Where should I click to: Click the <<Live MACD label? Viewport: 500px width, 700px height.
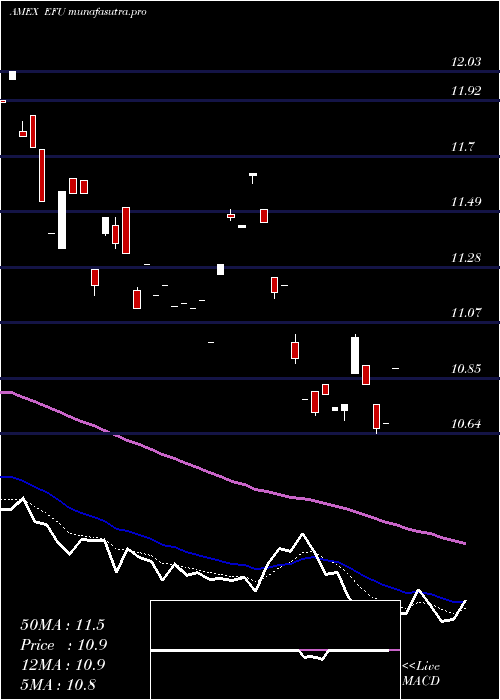(x=421, y=673)
